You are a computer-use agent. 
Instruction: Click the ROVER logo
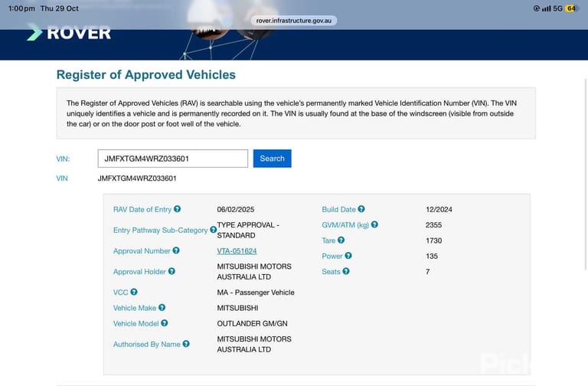69,32
